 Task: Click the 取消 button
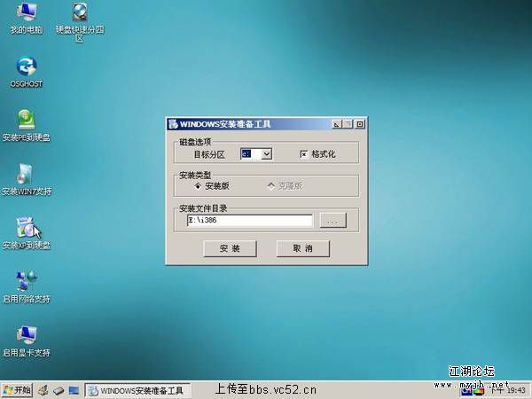pyautogui.click(x=303, y=248)
